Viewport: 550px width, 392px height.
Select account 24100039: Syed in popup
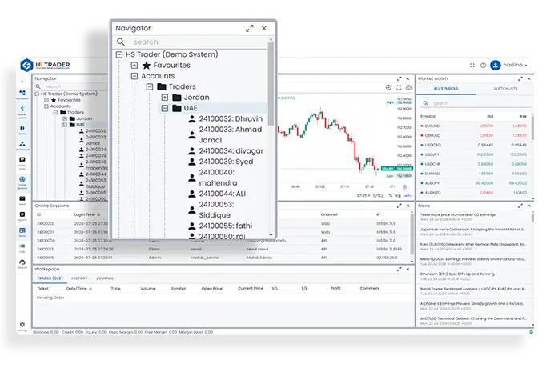[x=221, y=162]
